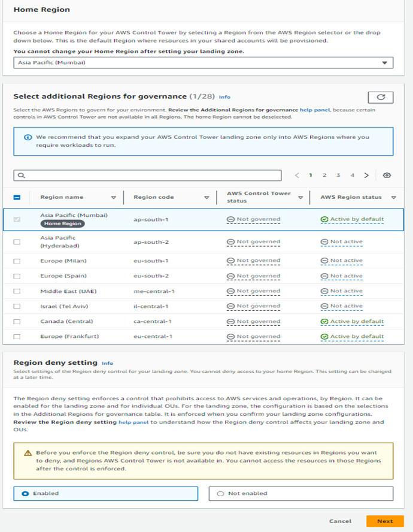This screenshot has height=532, width=413.
Task: Sort by AWS Region status column arrow
Action: (394, 198)
